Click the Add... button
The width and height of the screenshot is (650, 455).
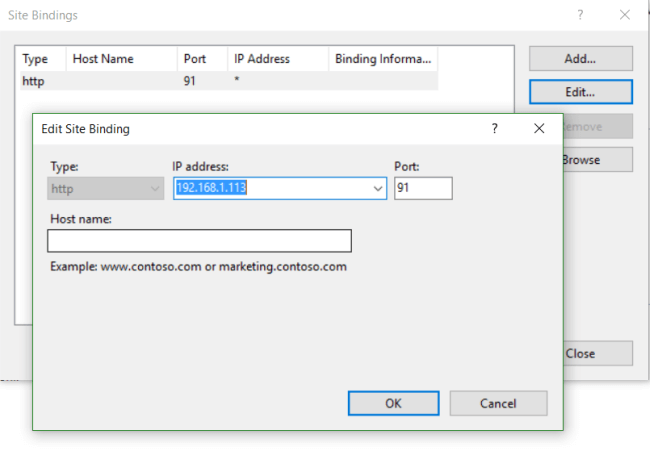(x=580, y=59)
